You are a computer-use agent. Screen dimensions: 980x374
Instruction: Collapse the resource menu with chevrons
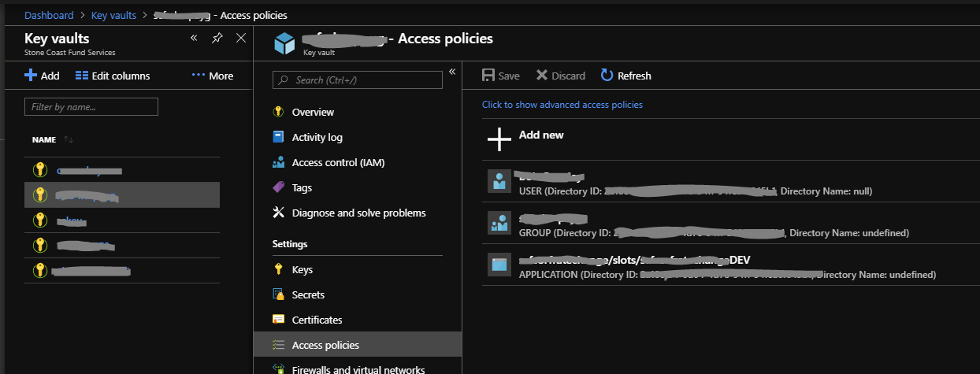pyautogui.click(x=452, y=72)
